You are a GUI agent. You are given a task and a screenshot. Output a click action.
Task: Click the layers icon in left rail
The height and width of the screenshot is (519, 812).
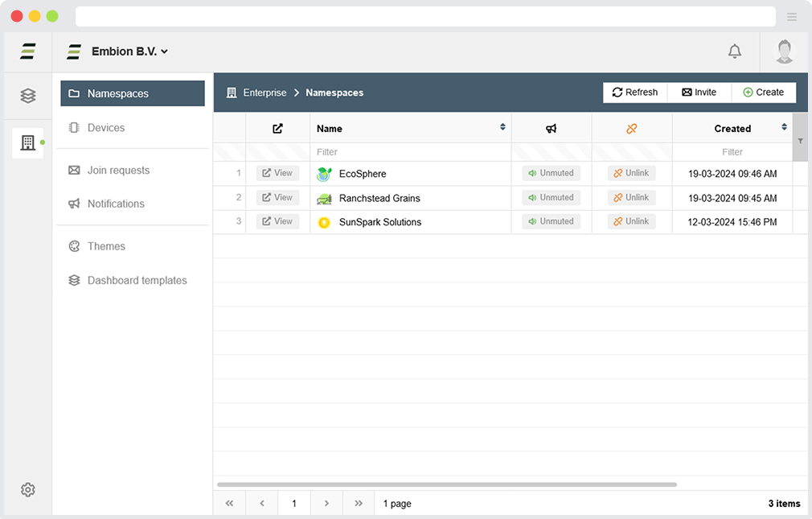point(28,96)
